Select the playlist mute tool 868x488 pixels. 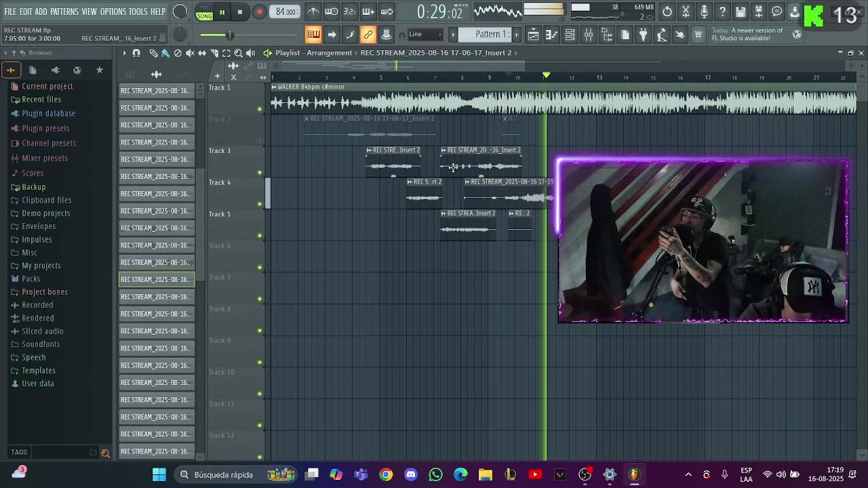point(190,53)
